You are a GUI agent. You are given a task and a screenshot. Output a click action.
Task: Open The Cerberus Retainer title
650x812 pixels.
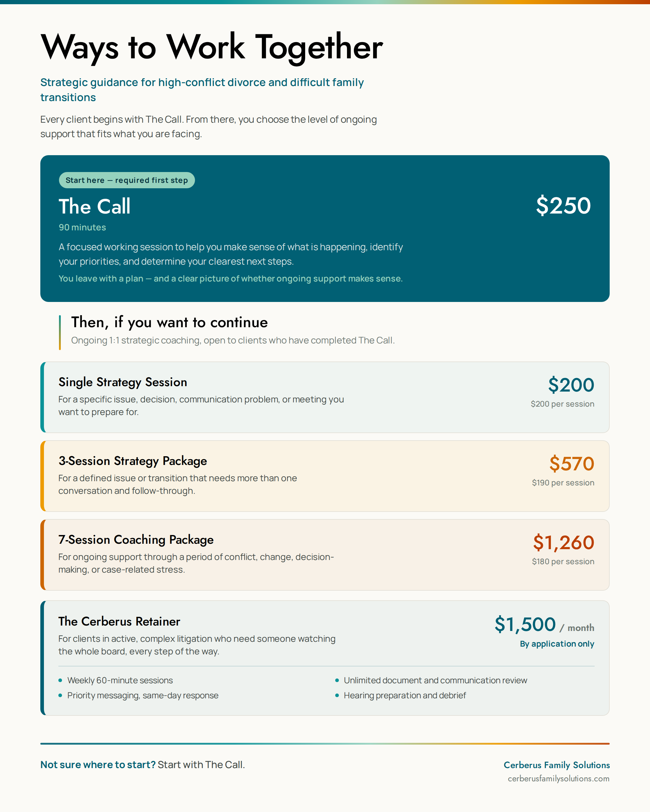[119, 621]
